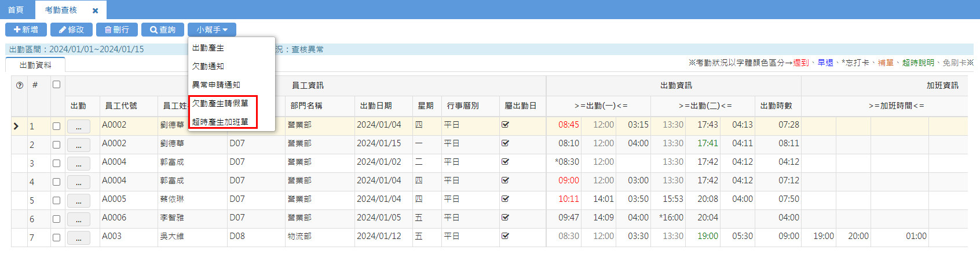Collapse the 小幫手 dropdown menu
Screen dimensions: 980x257
pyautogui.click(x=211, y=30)
